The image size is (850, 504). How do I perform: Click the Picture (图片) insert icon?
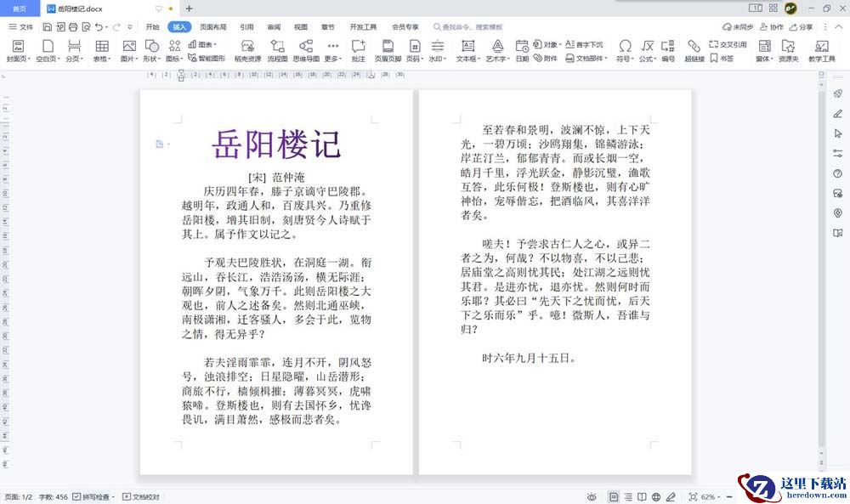[x=129, y=46]
